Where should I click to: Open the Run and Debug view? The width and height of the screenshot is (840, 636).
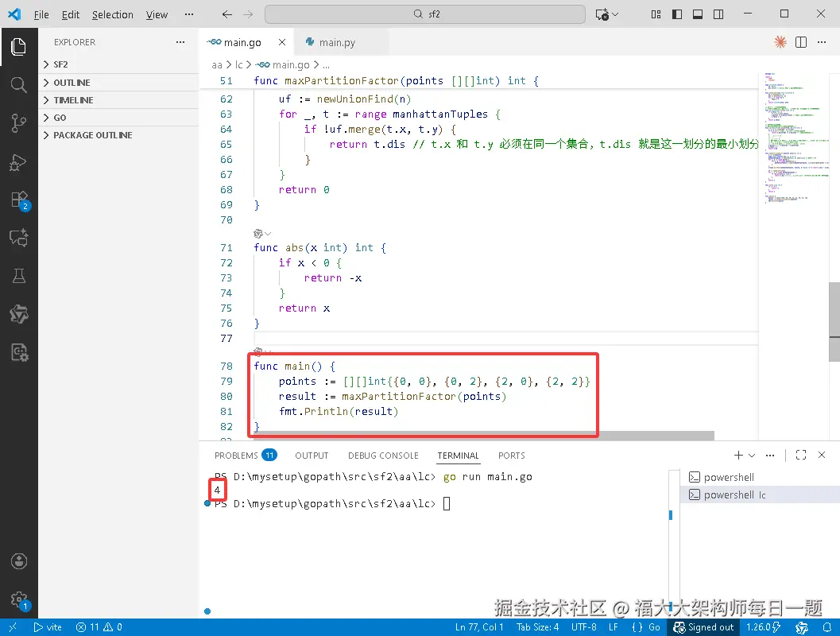pos(19,162)
